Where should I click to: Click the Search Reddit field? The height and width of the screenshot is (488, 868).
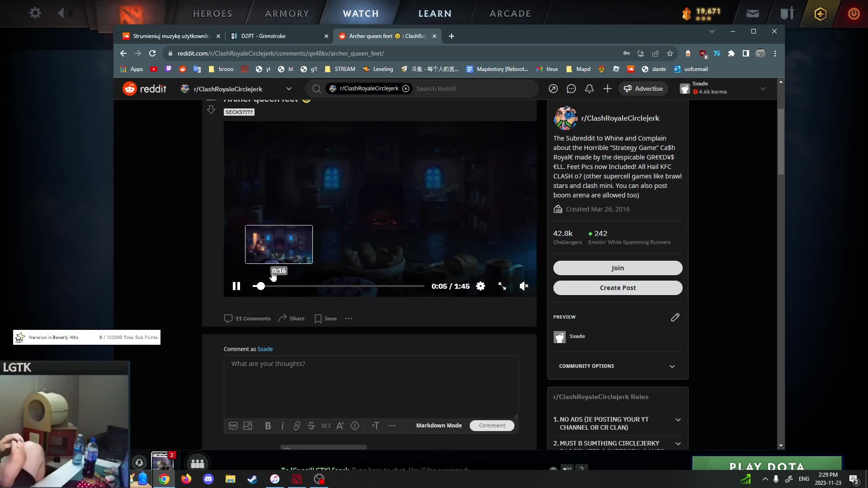(x=475, y=89)
